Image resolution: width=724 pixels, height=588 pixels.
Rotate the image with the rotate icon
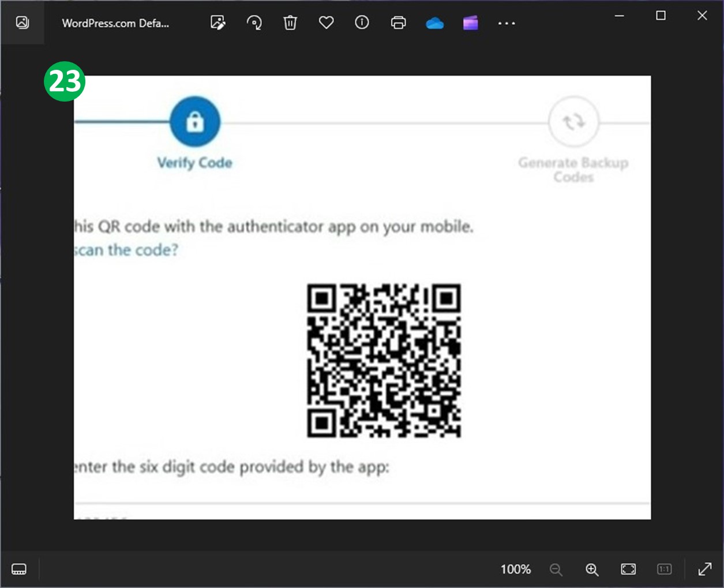(x=254, y=23)
